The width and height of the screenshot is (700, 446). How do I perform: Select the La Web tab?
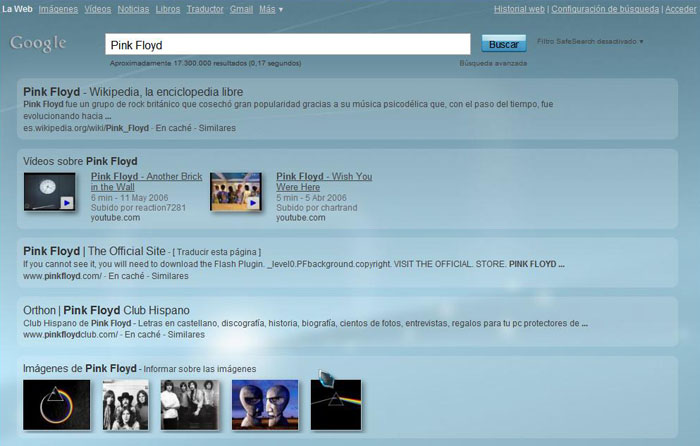point(17,9)
